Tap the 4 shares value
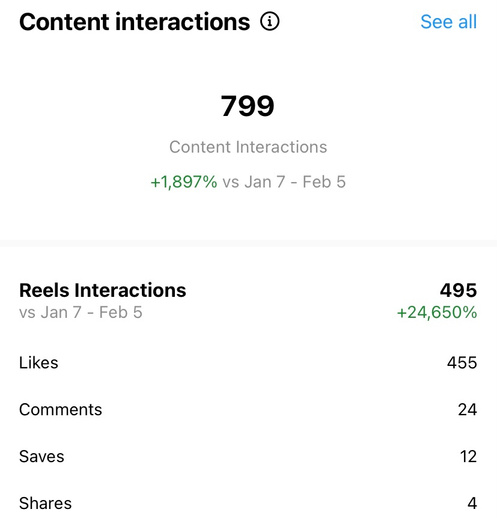 tap(472, 503)
